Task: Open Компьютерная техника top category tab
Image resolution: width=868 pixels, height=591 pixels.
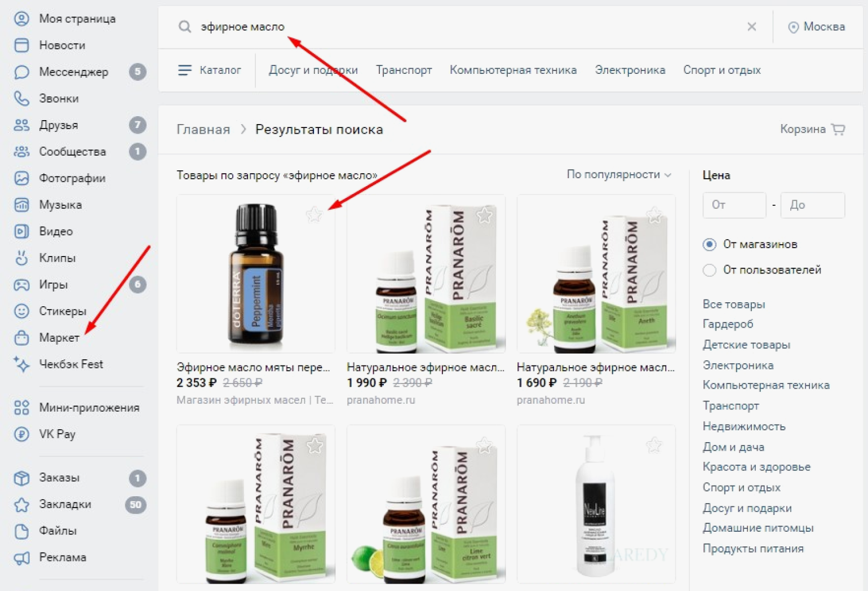Action: click(x=513, y=70)
